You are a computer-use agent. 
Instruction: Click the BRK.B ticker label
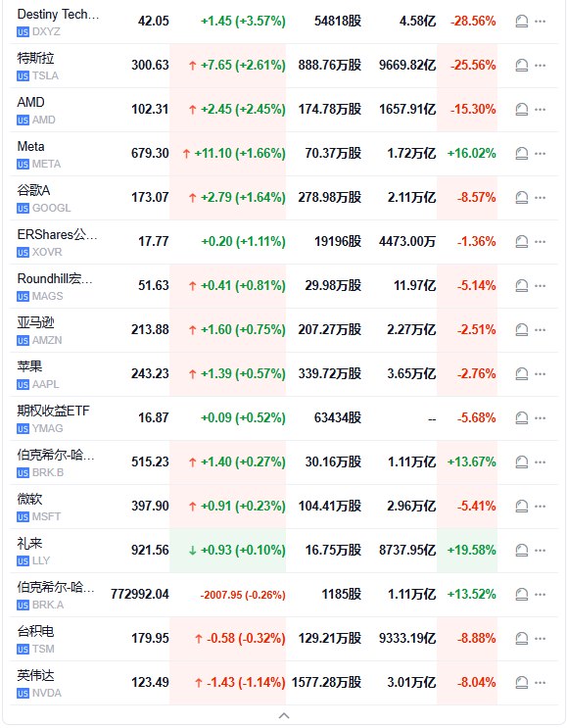[48, 472]
